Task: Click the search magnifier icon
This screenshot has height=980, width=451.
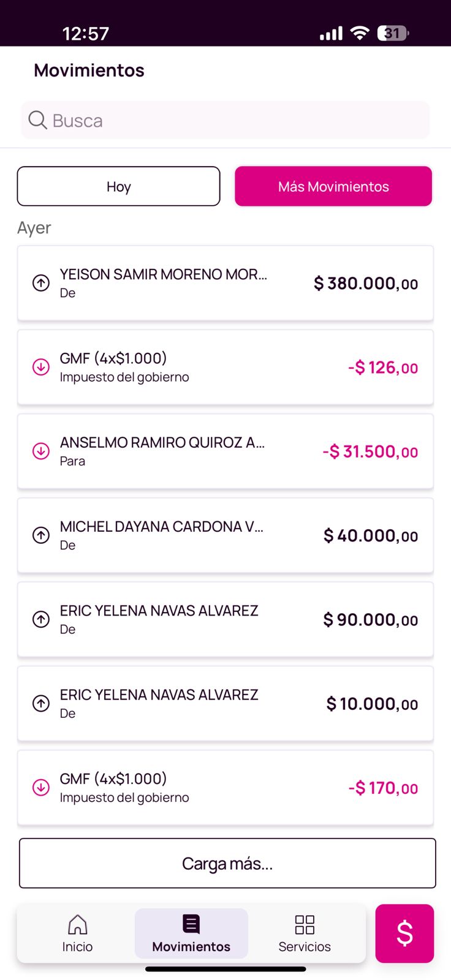Action: click(37, 120)
